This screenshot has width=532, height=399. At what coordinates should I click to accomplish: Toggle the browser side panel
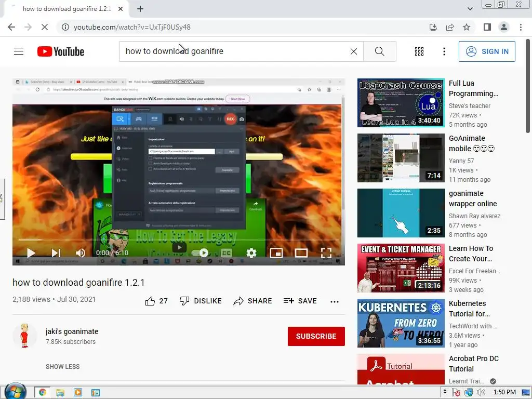point(487,27)
